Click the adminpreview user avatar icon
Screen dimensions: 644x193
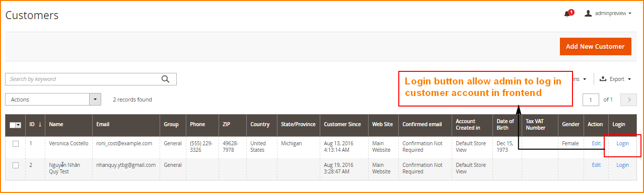pyautogui.click(x=588, y=14)
